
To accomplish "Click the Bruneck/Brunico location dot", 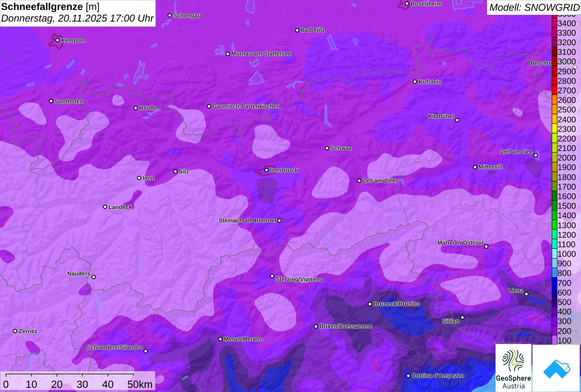I will (370, 304).
